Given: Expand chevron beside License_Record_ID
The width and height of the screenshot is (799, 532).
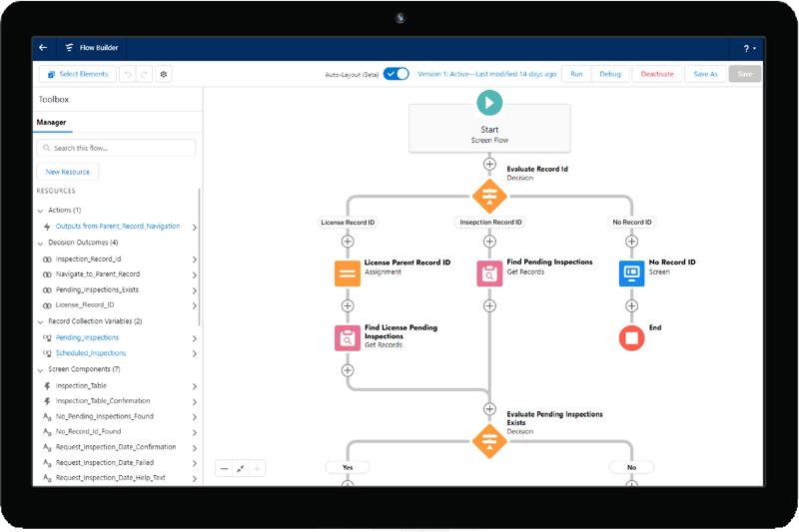Looking at the screenshot, I should pyautogui.click(x=194, y=305).
